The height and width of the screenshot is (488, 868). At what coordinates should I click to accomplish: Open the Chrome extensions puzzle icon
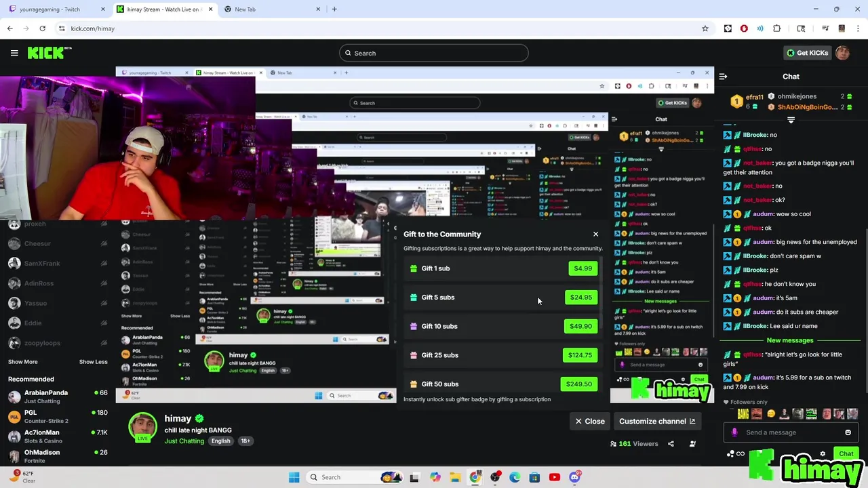776,28
